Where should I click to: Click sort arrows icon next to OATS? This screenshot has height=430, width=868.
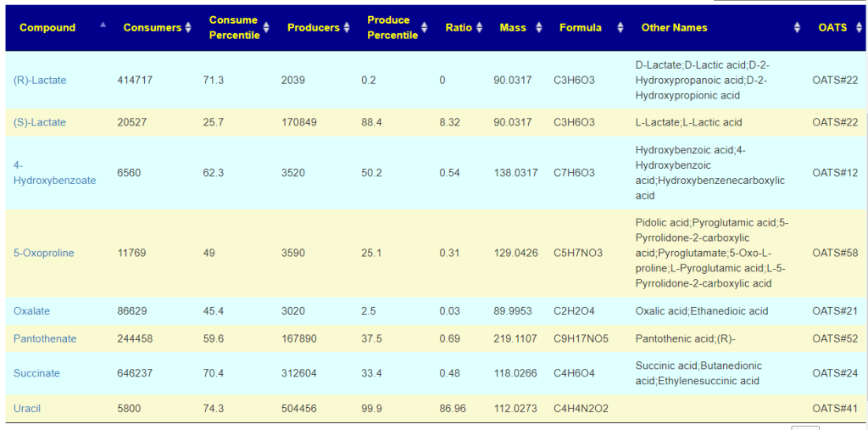click(x=858, y=28)
